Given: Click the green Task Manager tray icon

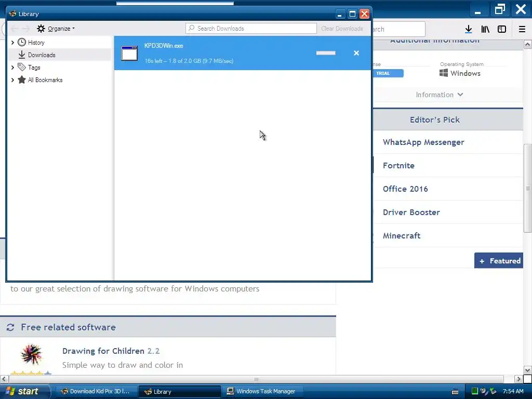Looking at the screenshot, I should coord(475,392).
